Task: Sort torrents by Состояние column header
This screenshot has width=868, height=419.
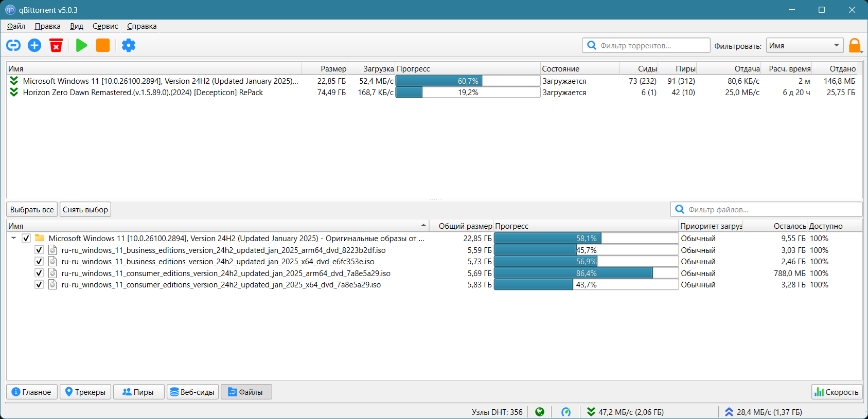Action: click(580, 69)
